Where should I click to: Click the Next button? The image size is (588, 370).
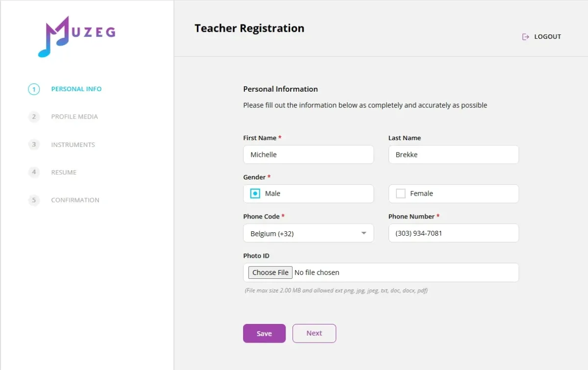click(314, 333)
